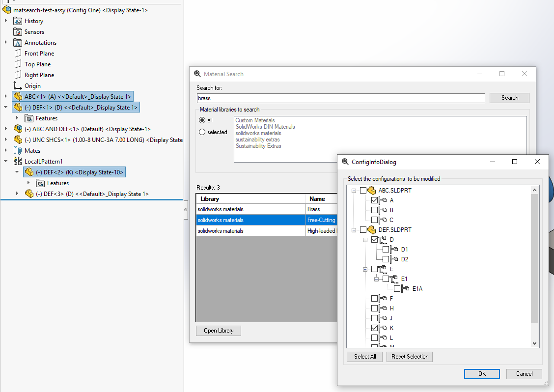The image size is (554, 392).
Task: Collapse the DEF<1> component node
Action: (x=6, y=107)
